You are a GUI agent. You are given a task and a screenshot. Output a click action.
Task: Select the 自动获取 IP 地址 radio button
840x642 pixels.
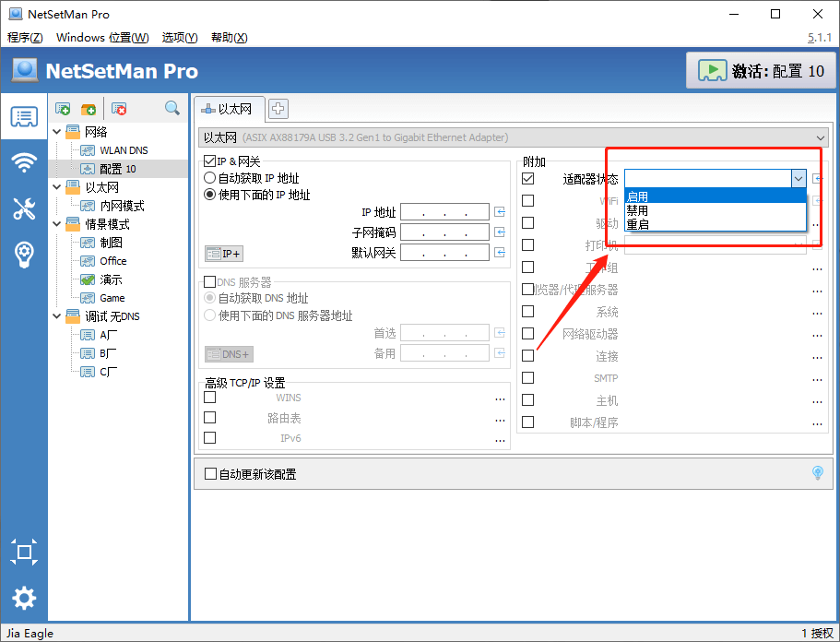pos(210,178)
